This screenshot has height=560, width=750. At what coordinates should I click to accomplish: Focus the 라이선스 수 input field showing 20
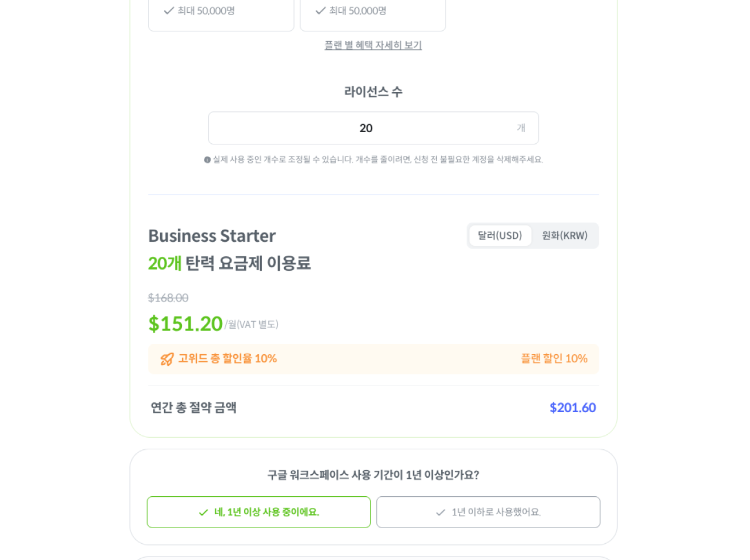(366, 128)
